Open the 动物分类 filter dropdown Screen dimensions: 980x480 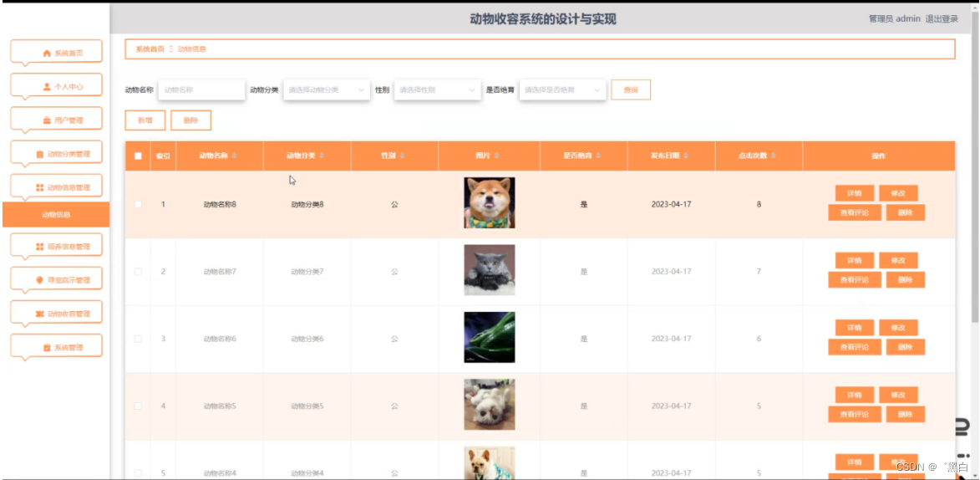click(x=327, y=90)
